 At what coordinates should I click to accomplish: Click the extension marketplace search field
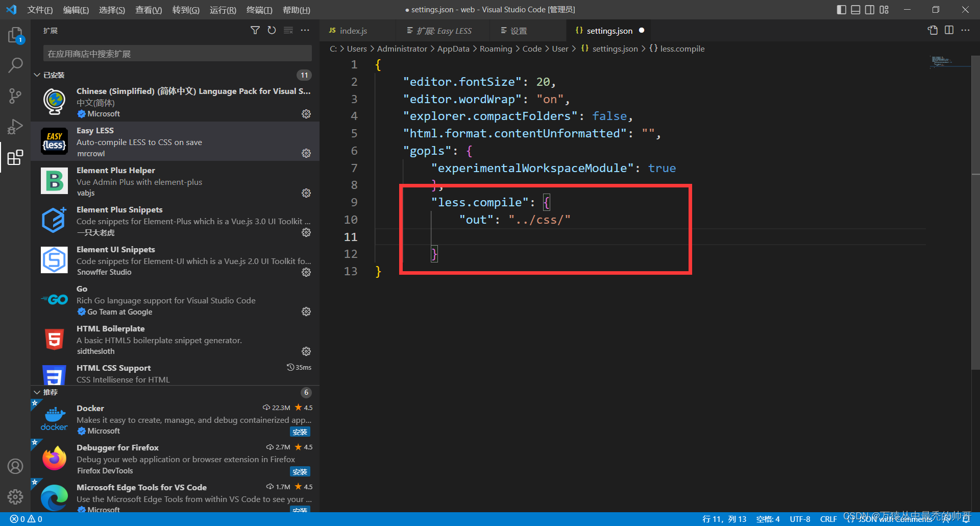(177, 53)
